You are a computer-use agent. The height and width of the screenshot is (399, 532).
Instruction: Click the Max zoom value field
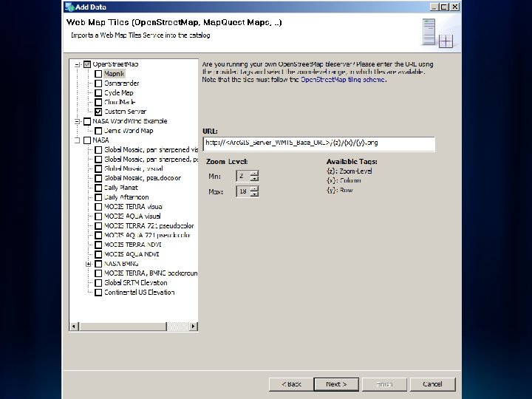pyautogui.click(x=243, y=191)
